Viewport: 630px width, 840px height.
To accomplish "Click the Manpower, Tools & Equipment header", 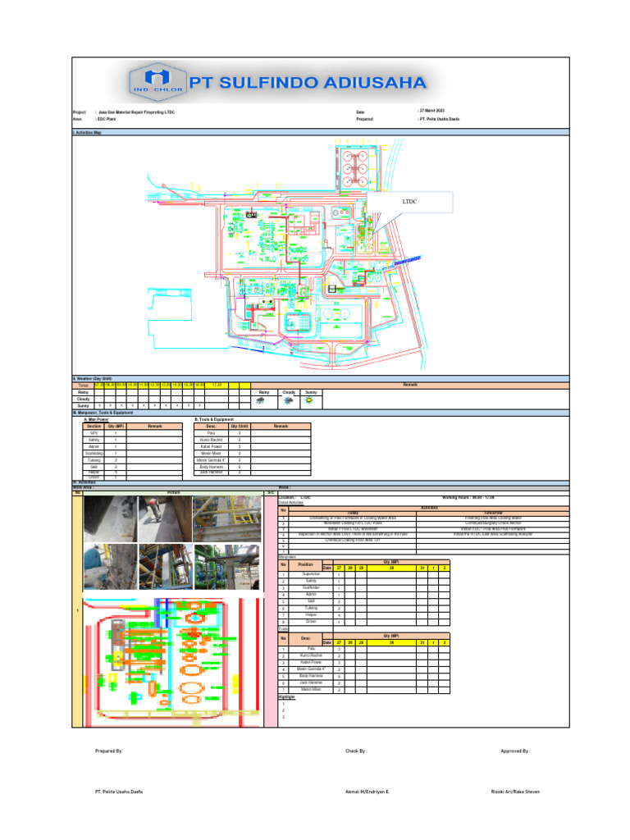I will (x=321, y=413).
